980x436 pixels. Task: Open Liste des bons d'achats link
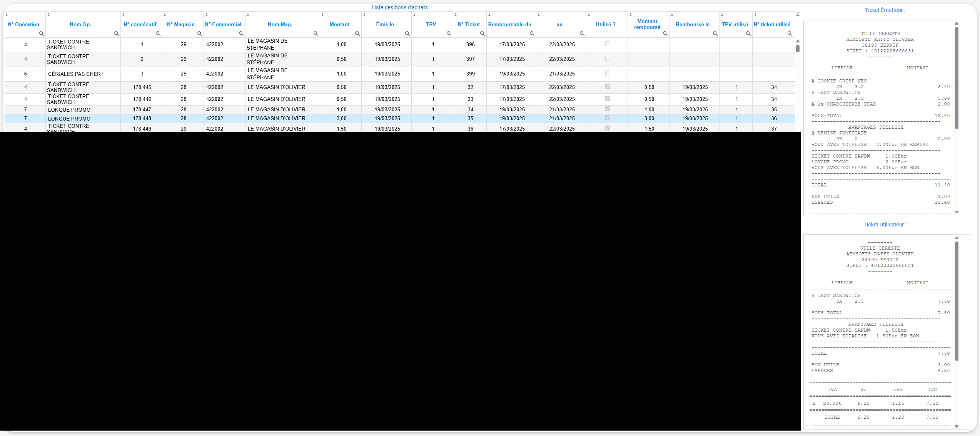point(399,7)
